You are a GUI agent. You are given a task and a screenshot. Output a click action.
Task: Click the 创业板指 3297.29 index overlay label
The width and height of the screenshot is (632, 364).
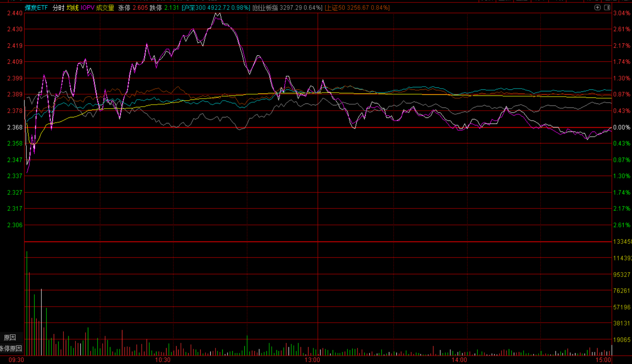click(x=287, y=8)
